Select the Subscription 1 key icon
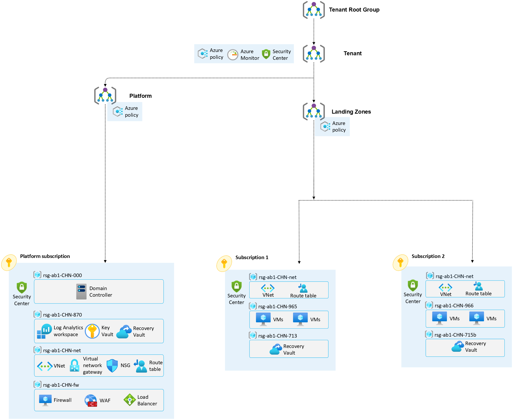This screenshot has height=420, width=513. click(x=224, y=263)
